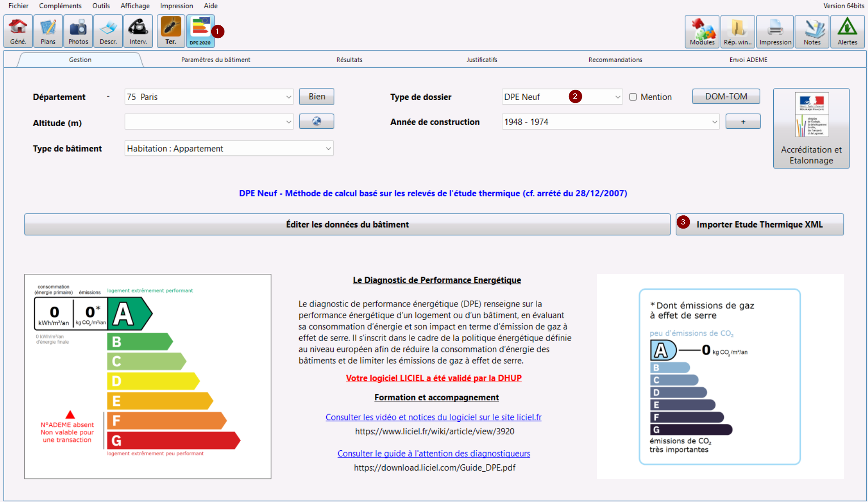Viewport: 868px width, 502px height.
Task: Switch to the Résultats tab
Action: point(349,60)
